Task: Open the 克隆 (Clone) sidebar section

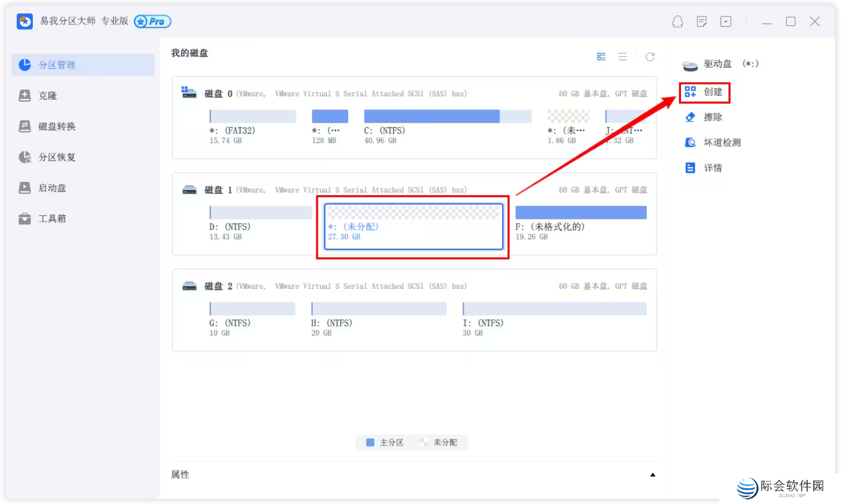Action: pyautogui.click(x=47, y=96)
